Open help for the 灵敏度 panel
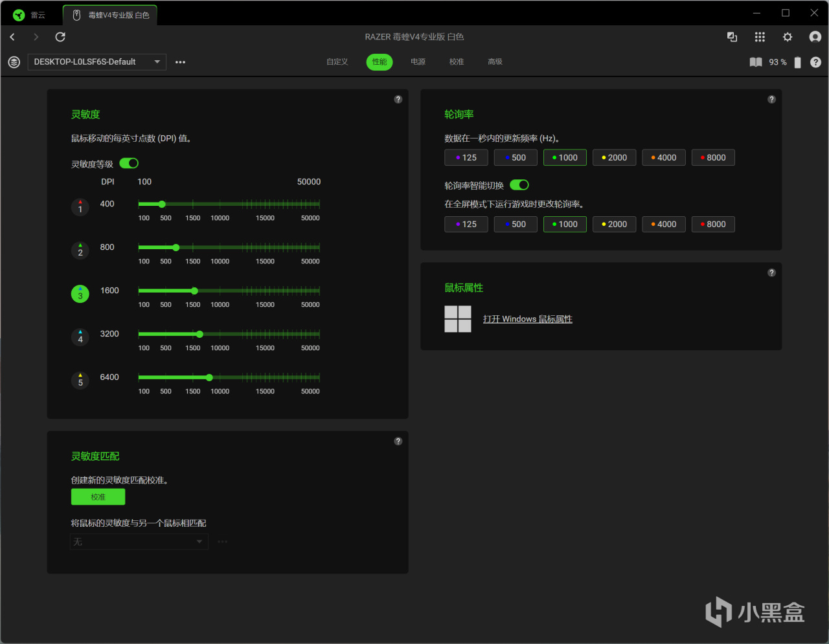 pos(398,99)
